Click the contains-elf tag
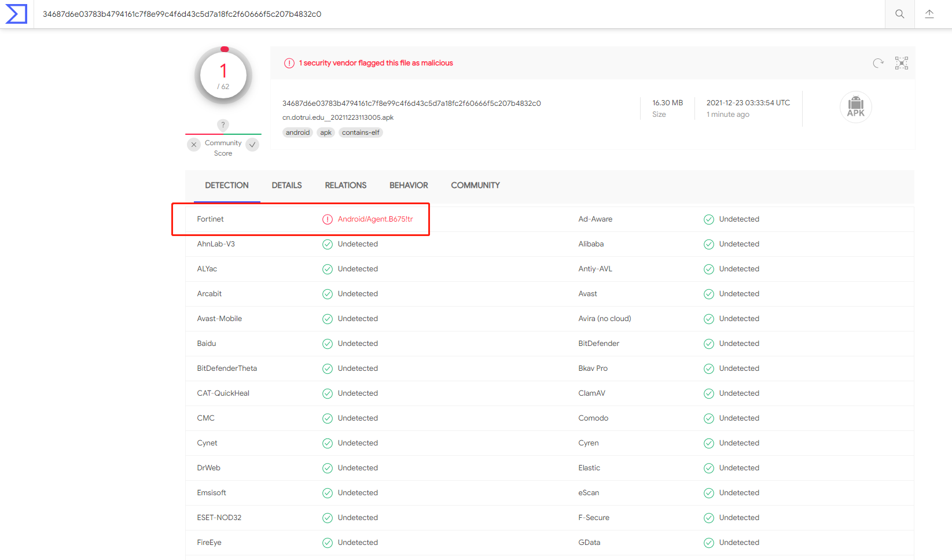 (x=361, y=132)
